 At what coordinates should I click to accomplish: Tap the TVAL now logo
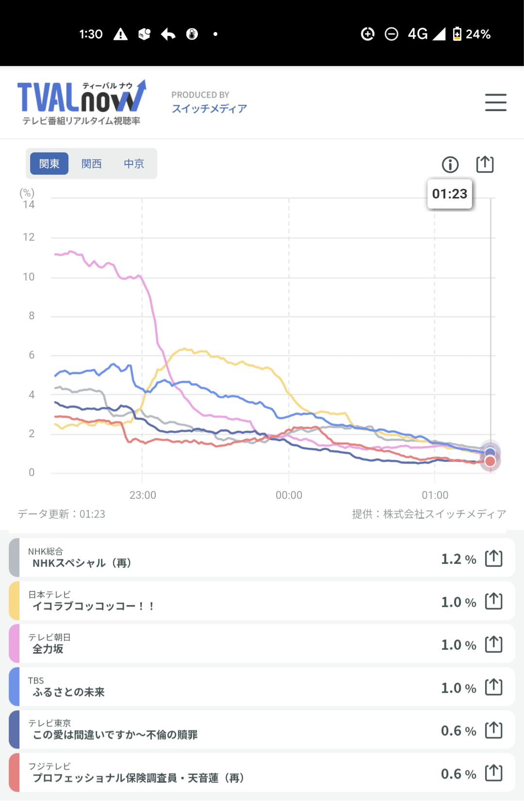click(x=82, y=102)
